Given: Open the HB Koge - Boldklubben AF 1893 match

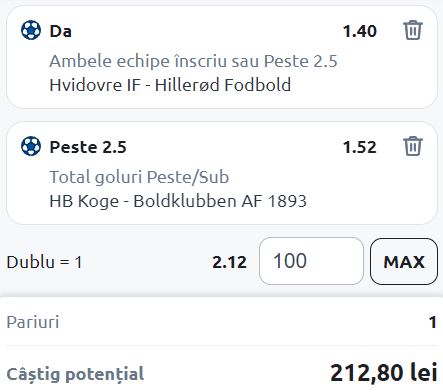Looking at the screenshot, I should point(178,201).
